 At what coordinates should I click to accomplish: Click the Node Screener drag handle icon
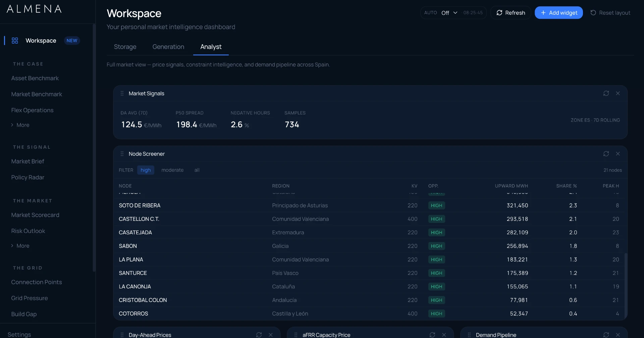pyautogui.click(x=122, y=154)
